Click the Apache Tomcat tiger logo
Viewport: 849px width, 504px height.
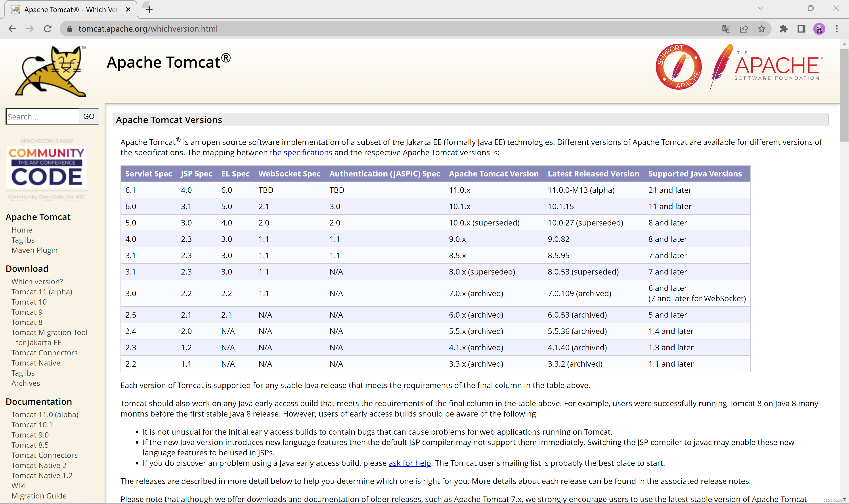(x=53, y=70)
